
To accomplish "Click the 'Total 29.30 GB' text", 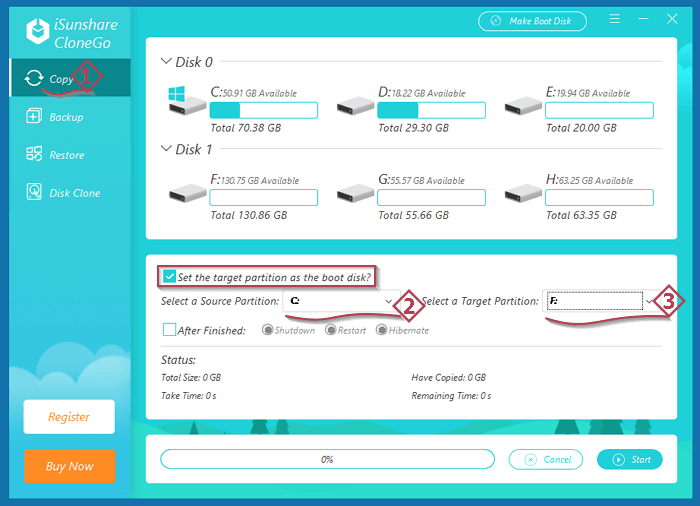I will click(413, 128).
